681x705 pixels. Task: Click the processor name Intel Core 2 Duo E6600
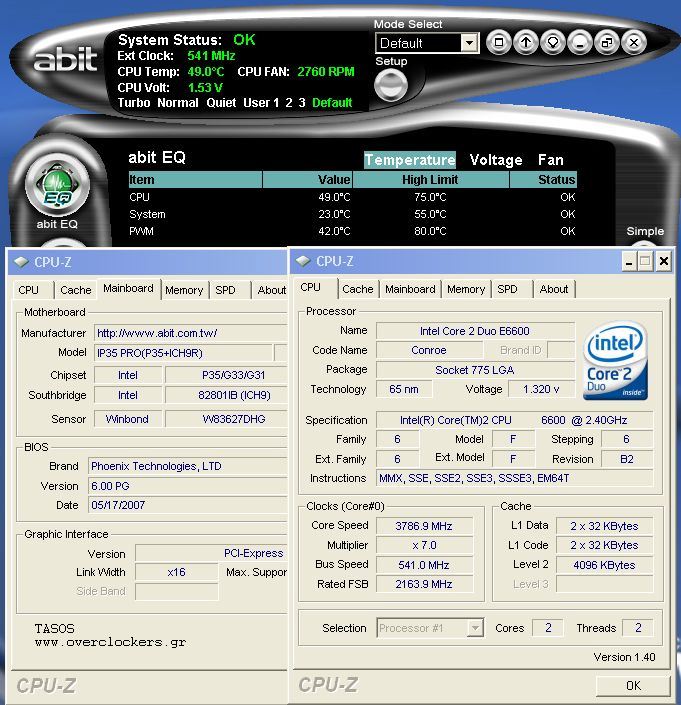(x=475, y=331)
